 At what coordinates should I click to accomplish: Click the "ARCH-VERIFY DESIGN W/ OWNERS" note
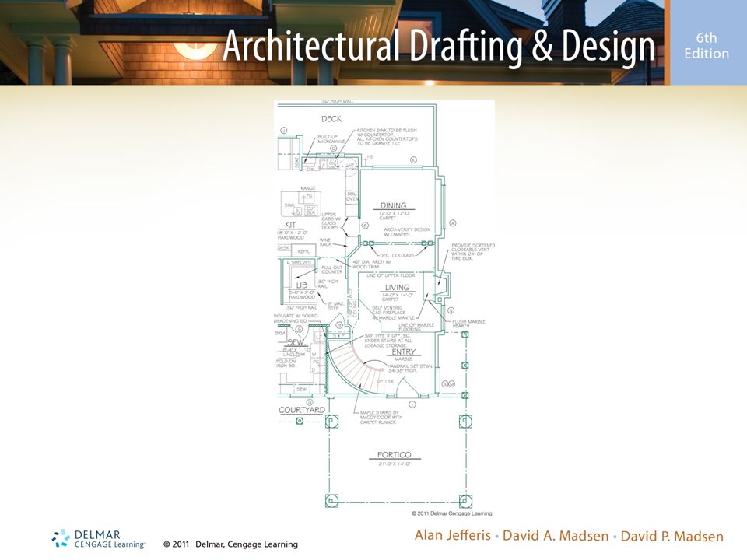(x=407, y=232)
